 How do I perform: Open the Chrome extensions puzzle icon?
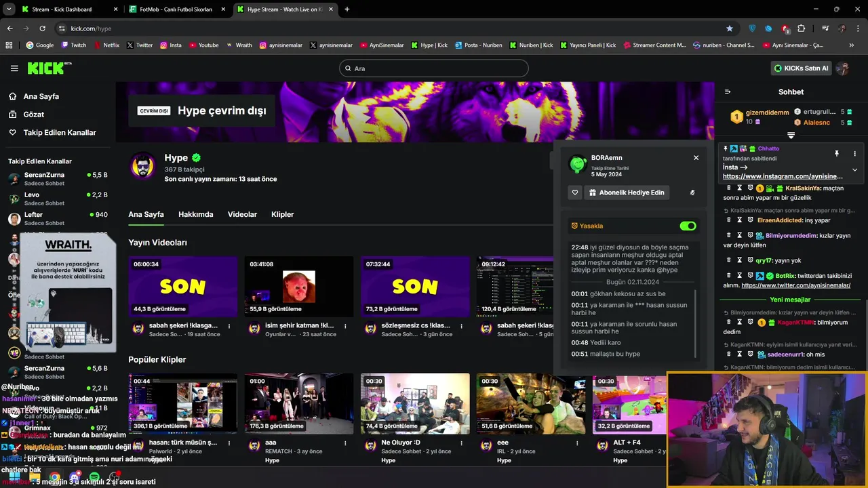(802, 28)
